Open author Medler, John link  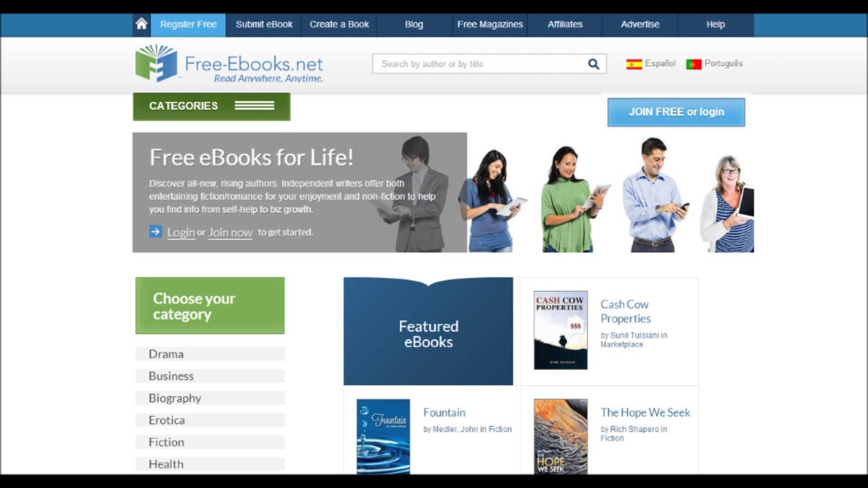click(455, 429)
